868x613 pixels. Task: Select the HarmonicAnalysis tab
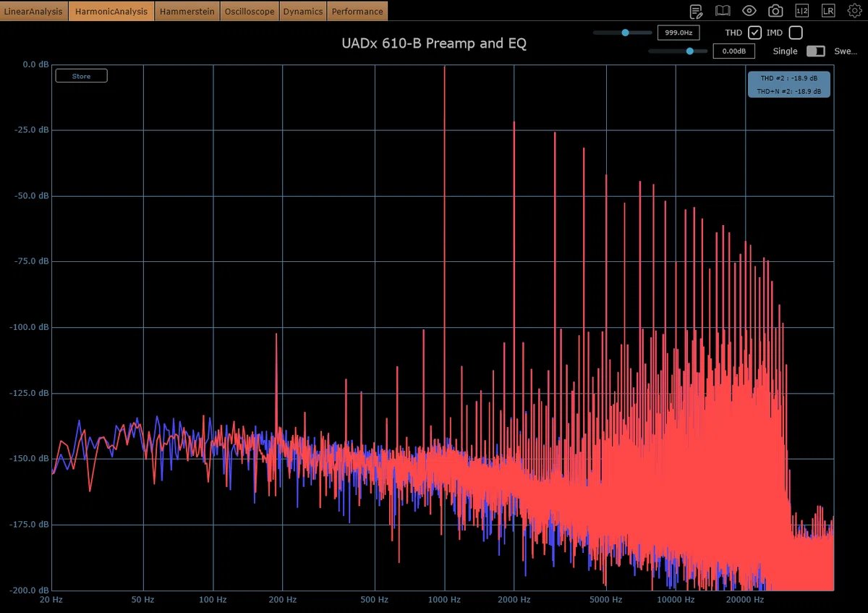point(111,11)
